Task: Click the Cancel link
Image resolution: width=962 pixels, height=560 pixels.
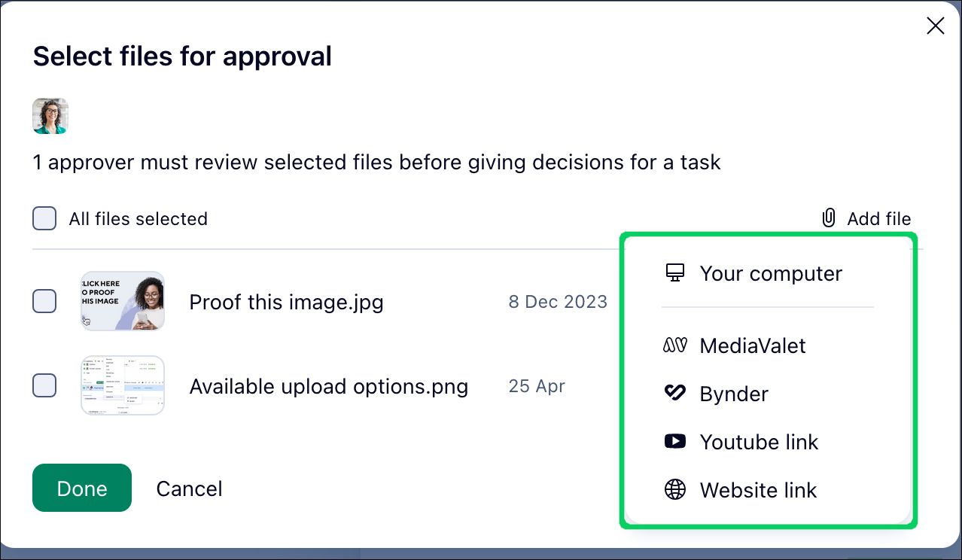Action: [189, 488]
